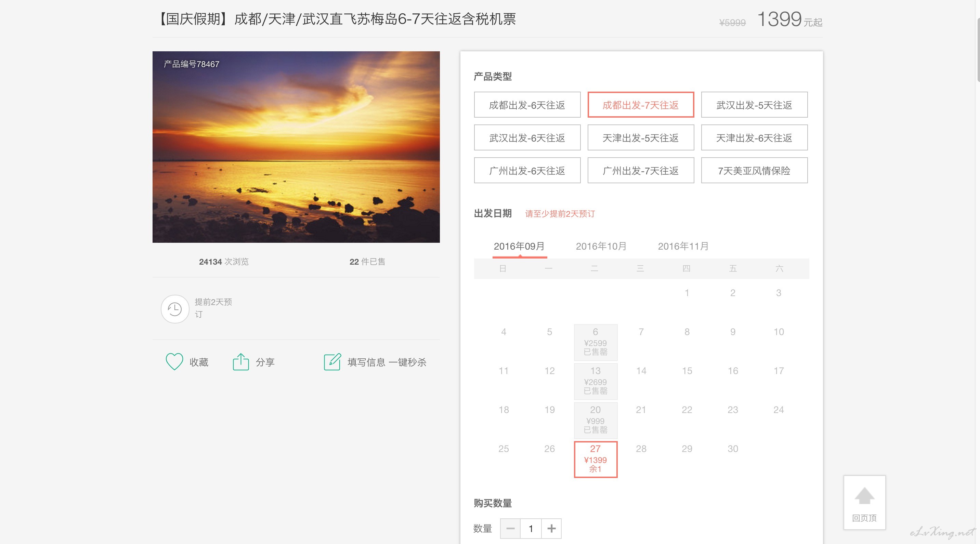Select product type 天津出发-6天往返

[754, 137]
